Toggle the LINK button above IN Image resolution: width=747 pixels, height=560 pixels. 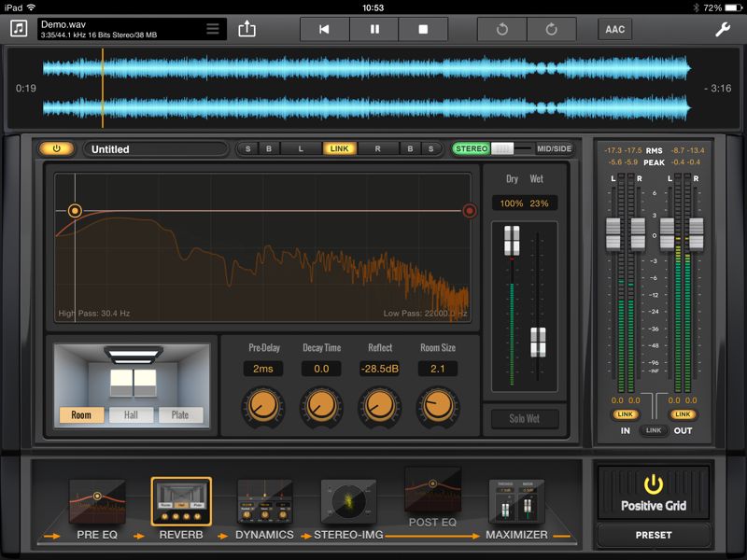click(625, 414)
